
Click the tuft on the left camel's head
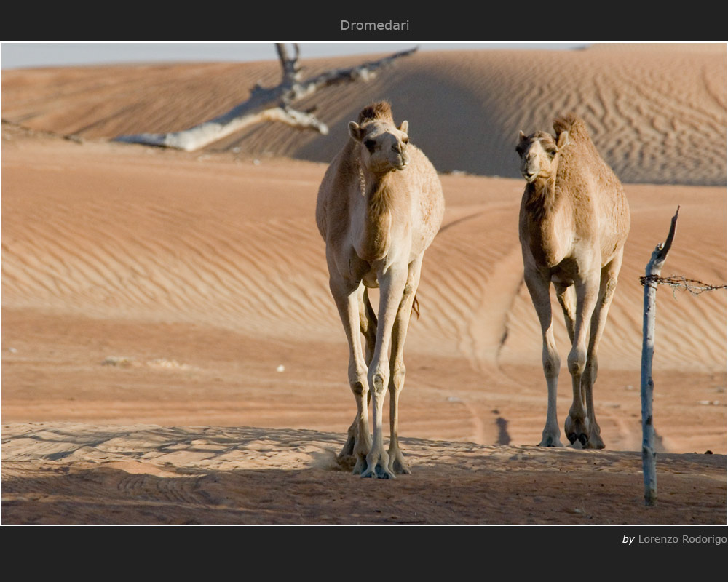(x=376, y=111)
